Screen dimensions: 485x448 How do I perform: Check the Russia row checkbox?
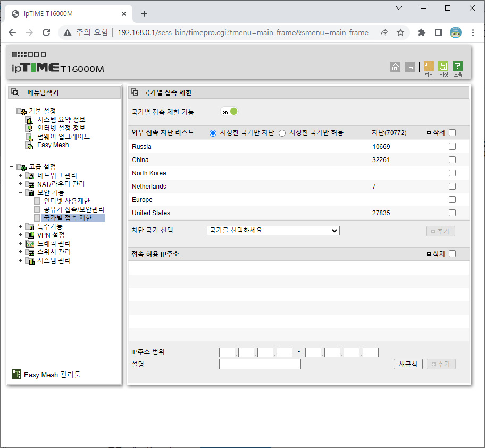pyautogui.click(x=452, y=146)
